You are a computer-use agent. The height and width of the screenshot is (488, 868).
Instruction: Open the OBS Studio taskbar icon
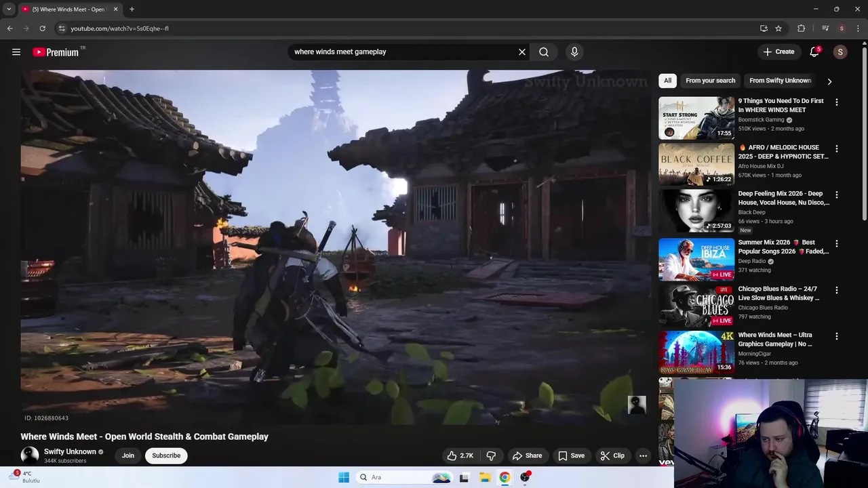(x=525, y=477)
